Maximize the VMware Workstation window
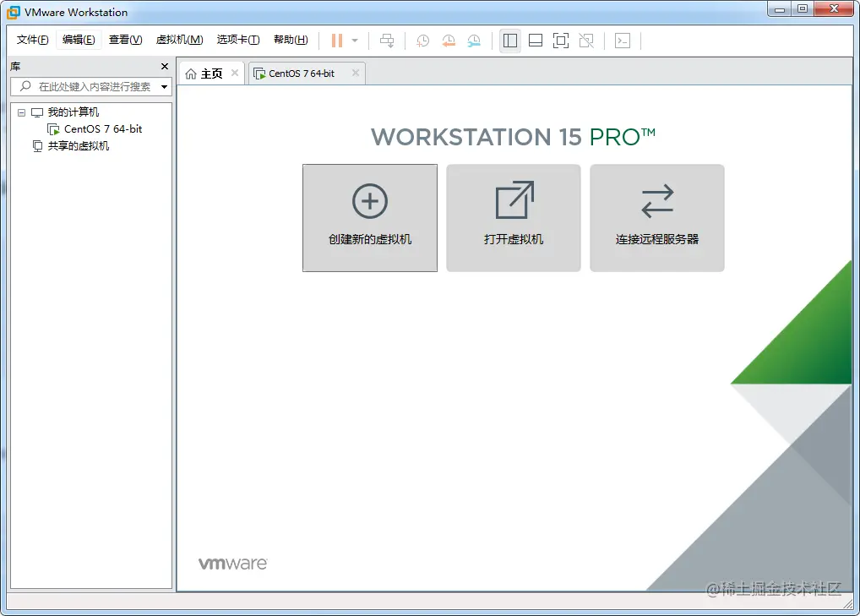 pyautogui.click(x=803, y=9)
